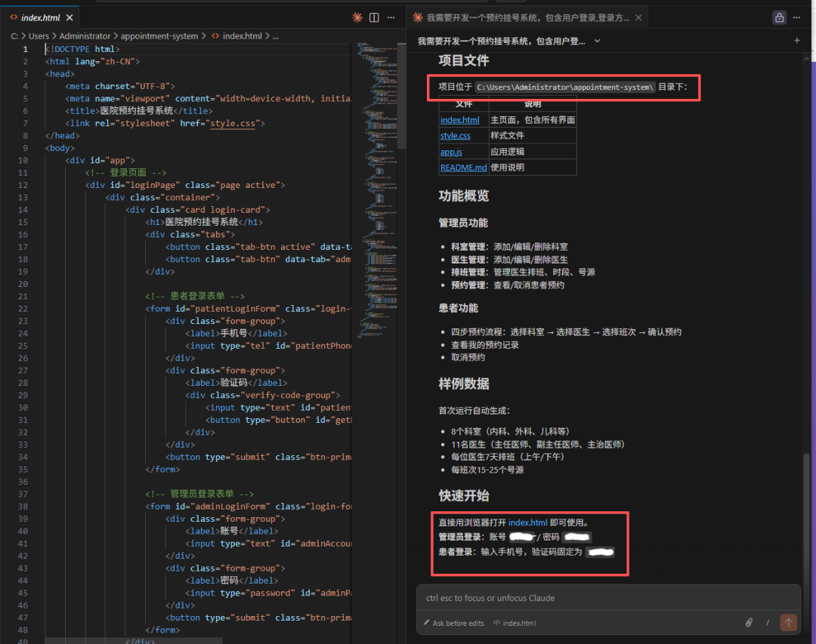The width and height of the screenshot is (816, 644).
Task: Focus the Claude message input field
Action: click(x=597, y=597)
